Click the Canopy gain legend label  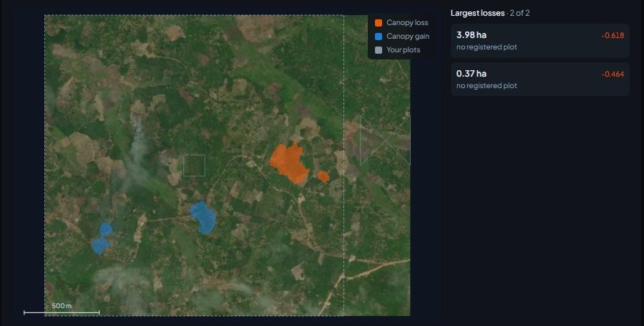[x=408, y=36]
